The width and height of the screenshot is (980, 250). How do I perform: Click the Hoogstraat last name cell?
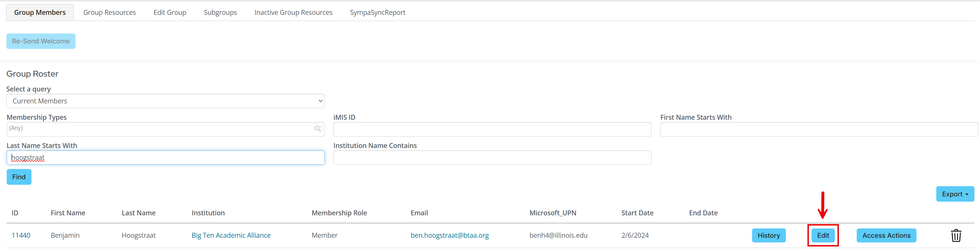[x=138, y=235]
